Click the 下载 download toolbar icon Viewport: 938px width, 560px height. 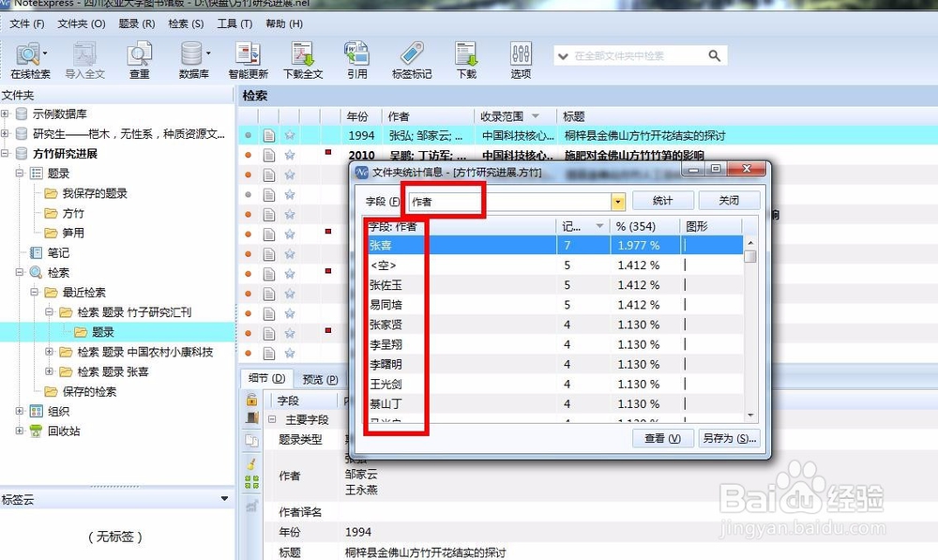pos(466,60)
